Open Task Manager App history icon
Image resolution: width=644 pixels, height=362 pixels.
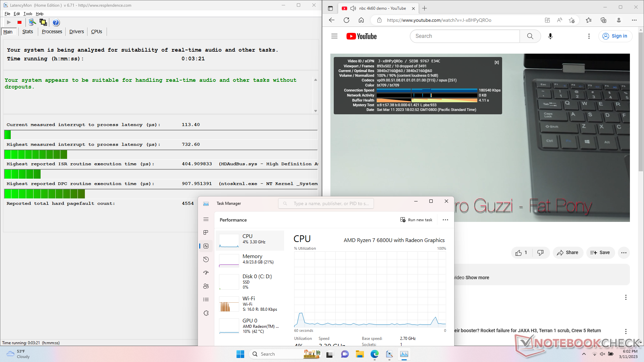(206, 259)
